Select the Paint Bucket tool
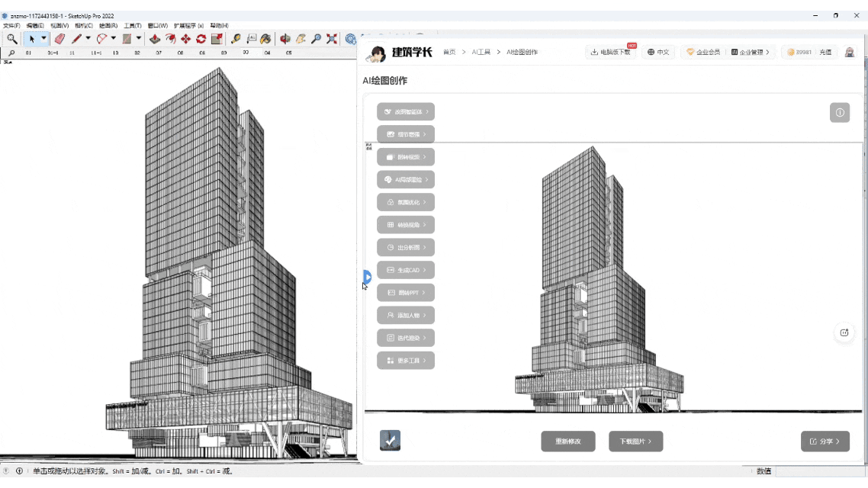Viewport: 868px width, 488px height. click(266, 39)
